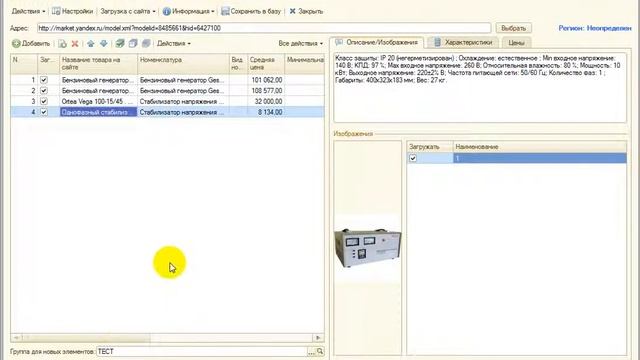640x360 pixels.
Task: Click the Закрыть button
Action: [x=306, y=11]
